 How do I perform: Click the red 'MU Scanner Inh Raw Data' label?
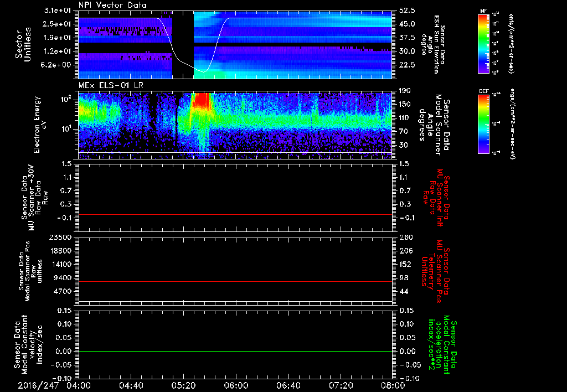[x=435, y=198]
